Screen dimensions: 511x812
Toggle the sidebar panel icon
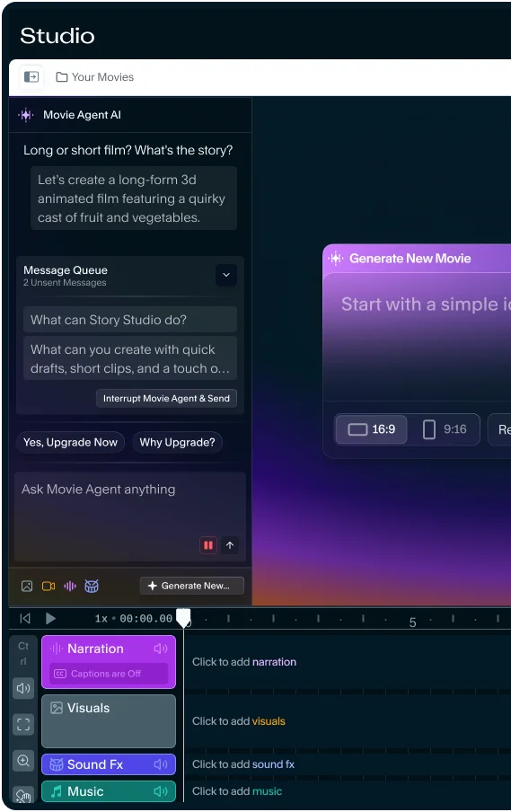pos(31,77)
